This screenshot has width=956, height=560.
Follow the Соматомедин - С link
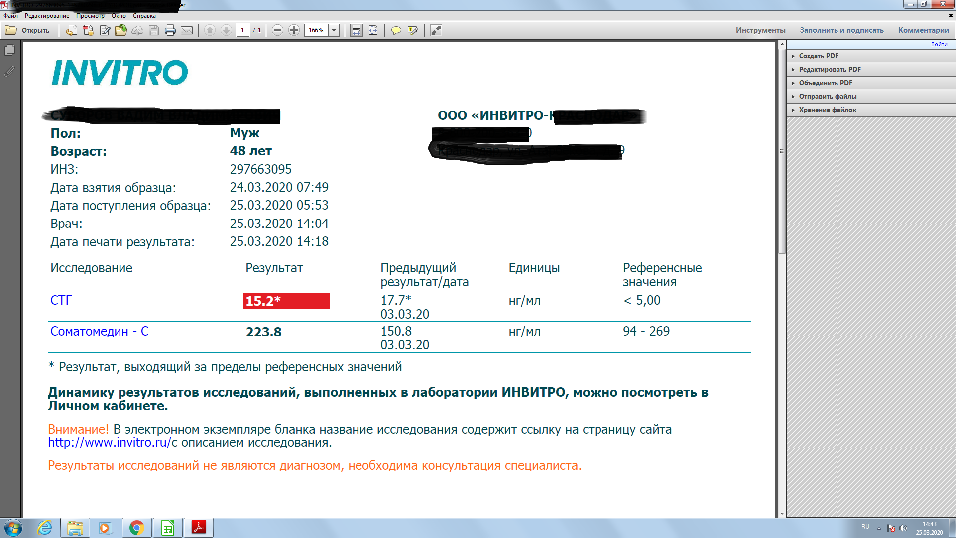coord(99,331)
